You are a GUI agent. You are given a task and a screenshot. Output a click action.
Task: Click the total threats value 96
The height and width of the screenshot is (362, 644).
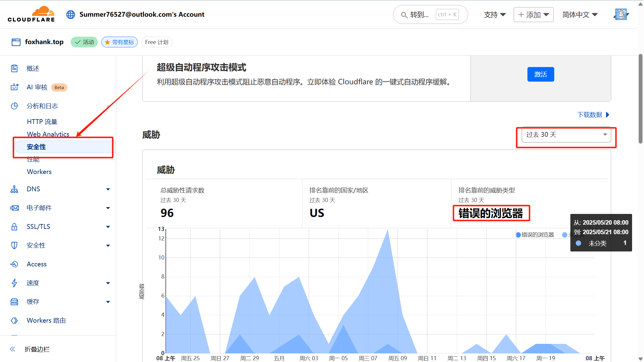167,213
